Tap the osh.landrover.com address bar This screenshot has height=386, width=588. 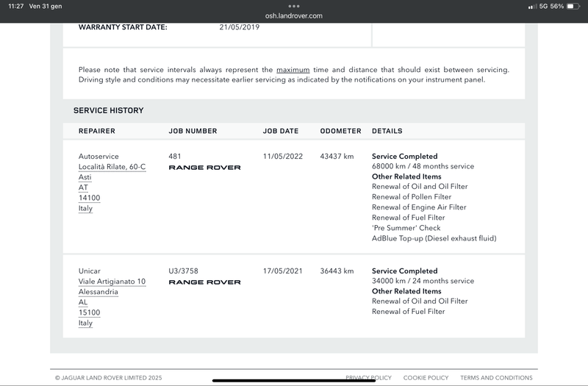[x=293, y=15]
